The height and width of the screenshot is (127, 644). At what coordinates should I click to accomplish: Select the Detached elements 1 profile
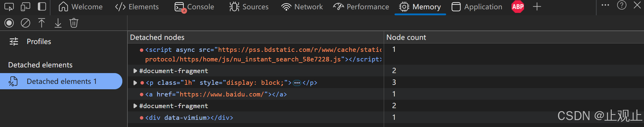tap(61, 81)
